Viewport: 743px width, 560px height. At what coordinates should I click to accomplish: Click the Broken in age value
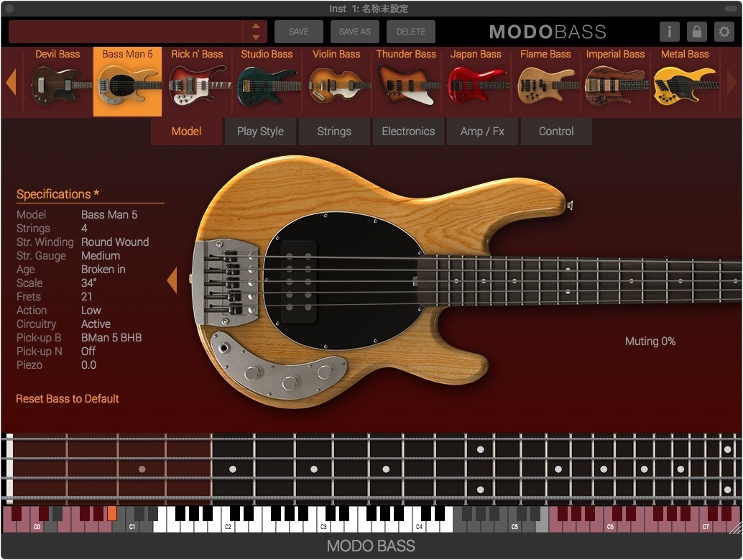coord(103,270)
